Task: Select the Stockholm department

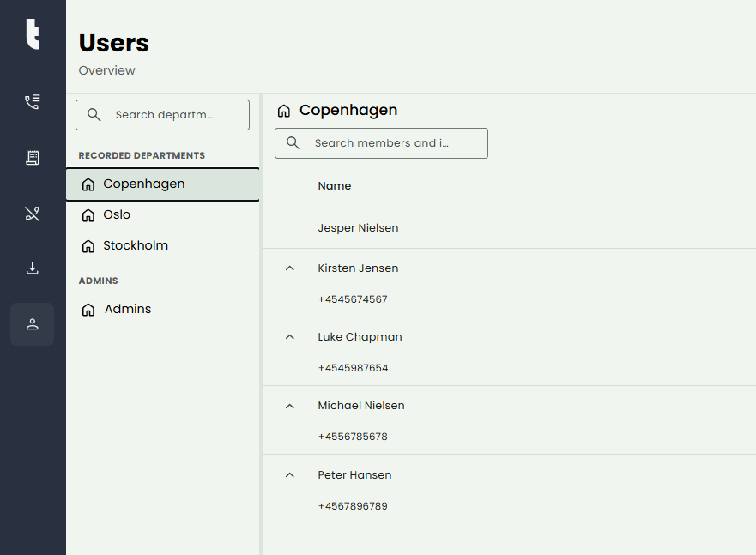Action: pos(163,245)
